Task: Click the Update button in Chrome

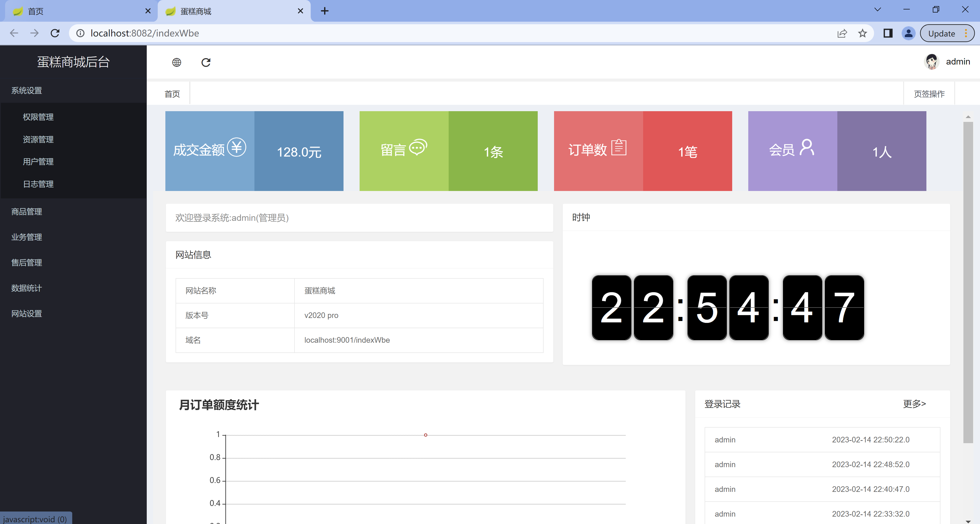Action: coord(941,33)
